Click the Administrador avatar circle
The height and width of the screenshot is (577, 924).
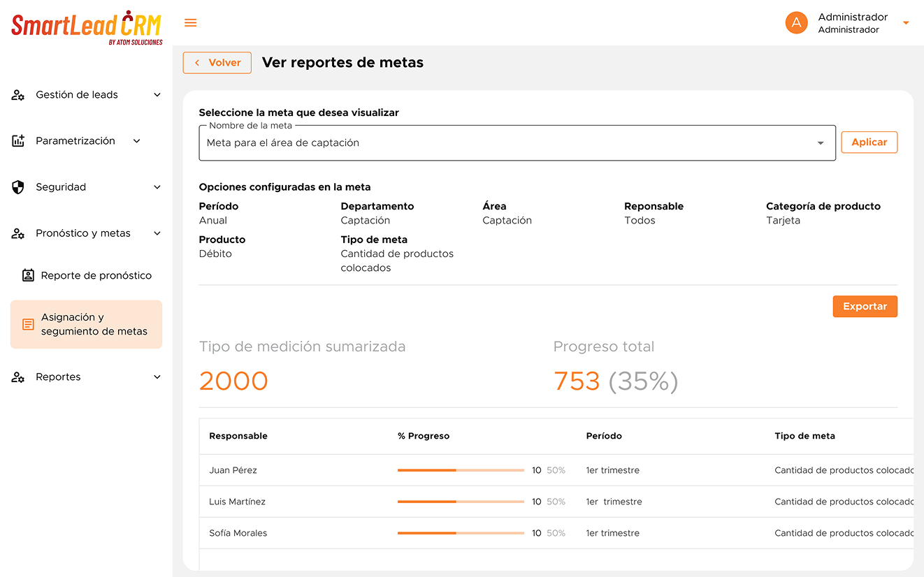(x=796, y=23)
